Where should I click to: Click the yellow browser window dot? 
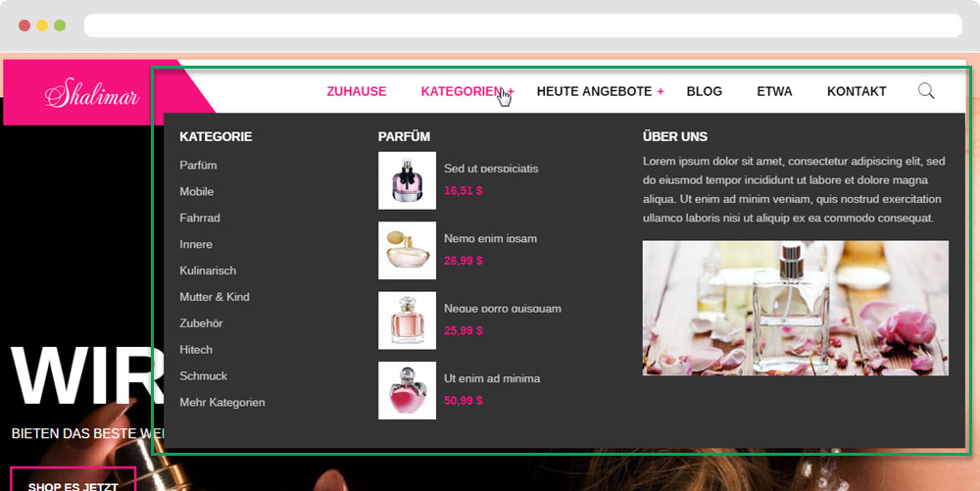coord(42,25)
